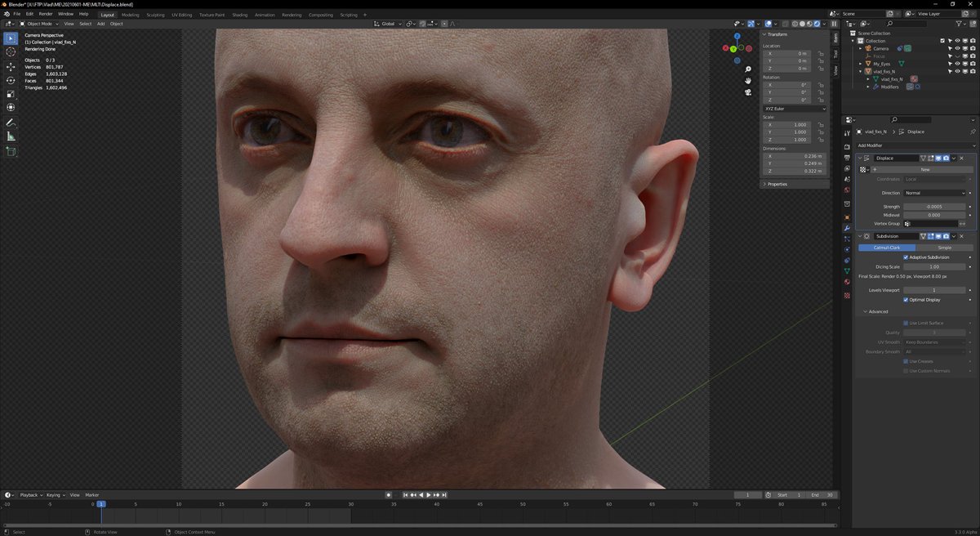Open the Render properties tab icon
980x536 pixels.
click(x=847, y=147)
